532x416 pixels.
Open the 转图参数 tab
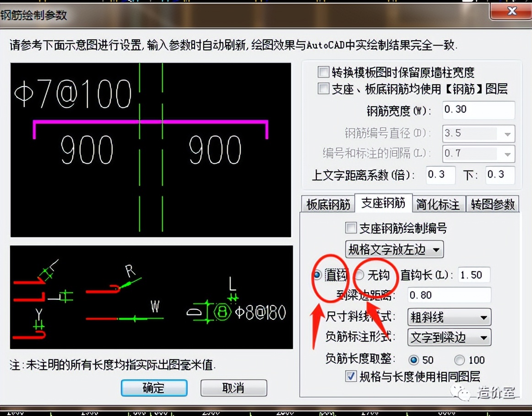[x=493, y=204]
